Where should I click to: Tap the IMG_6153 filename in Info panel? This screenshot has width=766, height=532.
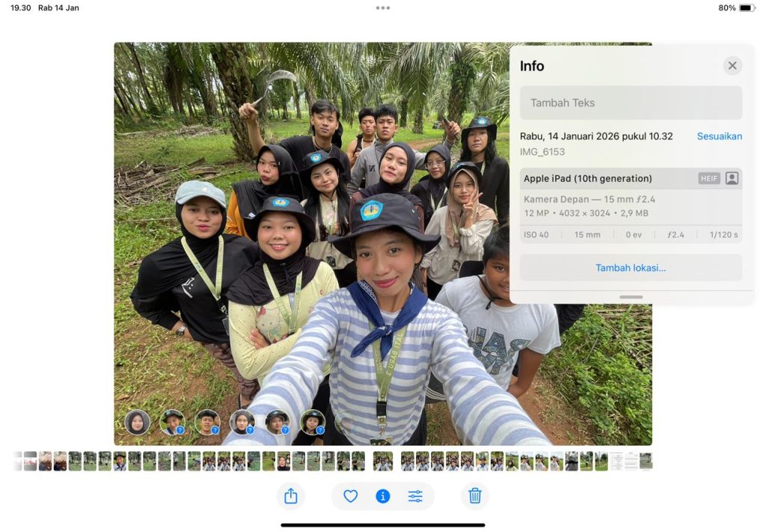click(x=542, y=152)
